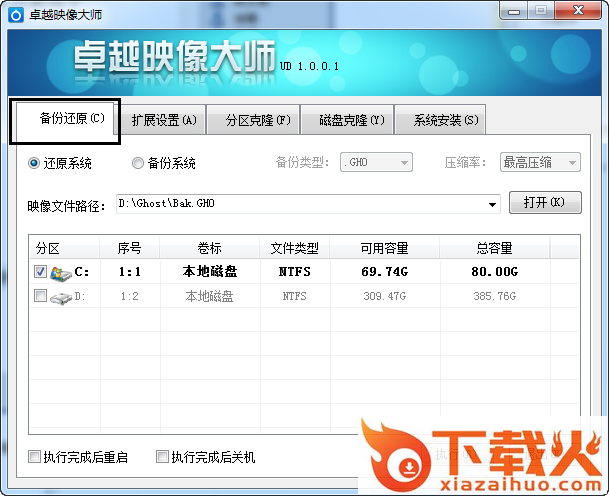609x496 pixels.
Task: Click the 可用容量 column header
Action: pyautogui.click(x=385, y=248)
